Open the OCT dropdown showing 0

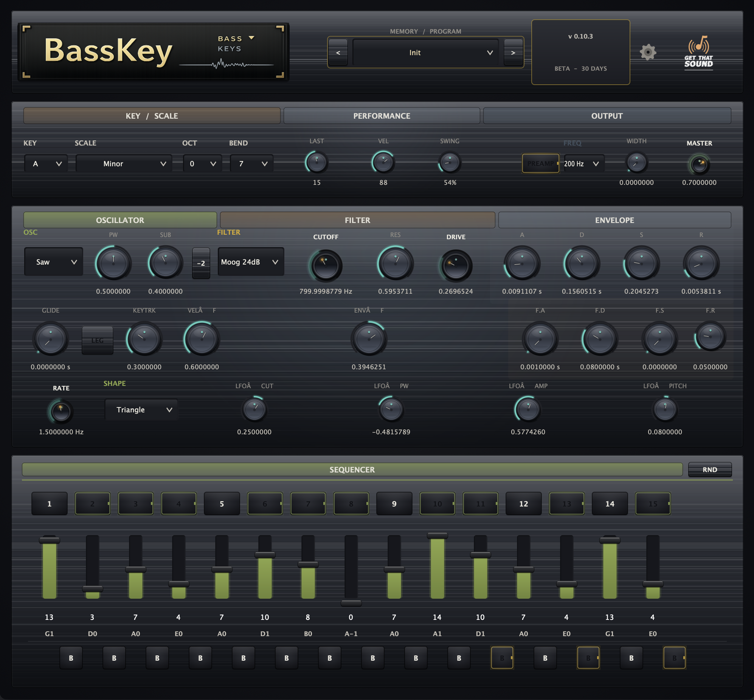[202, 164]
